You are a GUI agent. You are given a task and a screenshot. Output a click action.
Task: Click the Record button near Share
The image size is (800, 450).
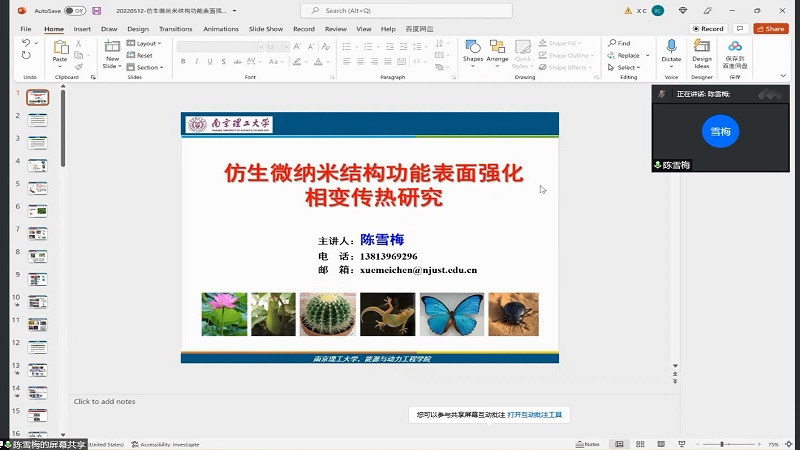(709, 29)
